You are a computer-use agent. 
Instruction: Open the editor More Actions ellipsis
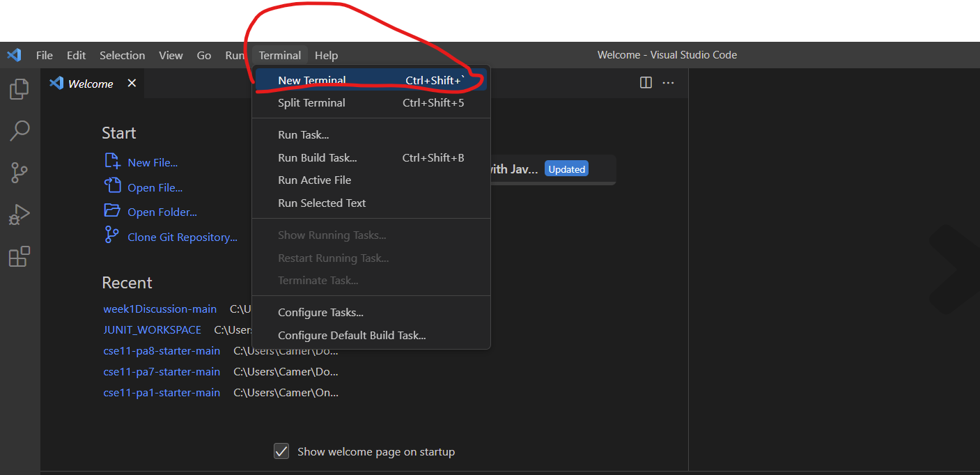[x=668, y=83]
